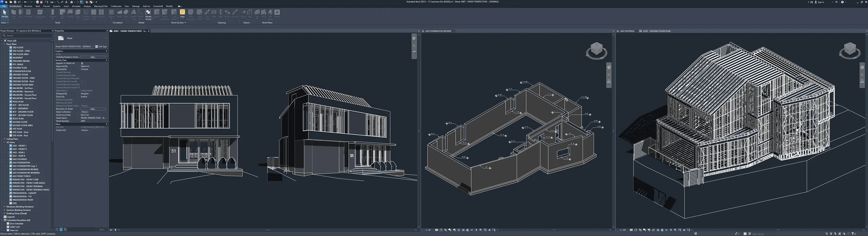Click the Ref Plane tool
The image size is (868, 236).
coord(270,15)
